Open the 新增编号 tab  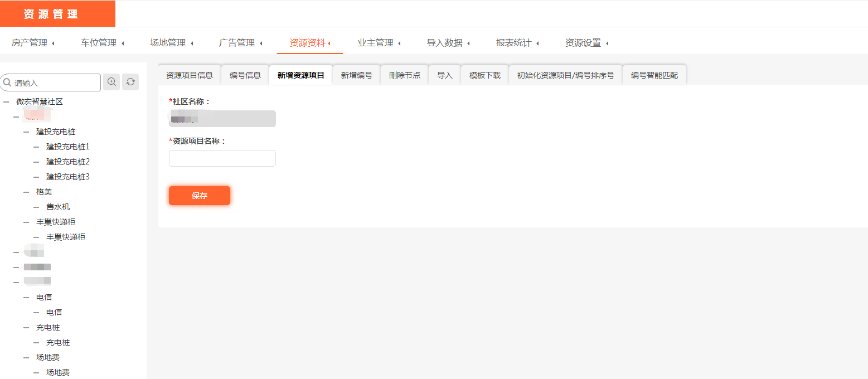357,75
